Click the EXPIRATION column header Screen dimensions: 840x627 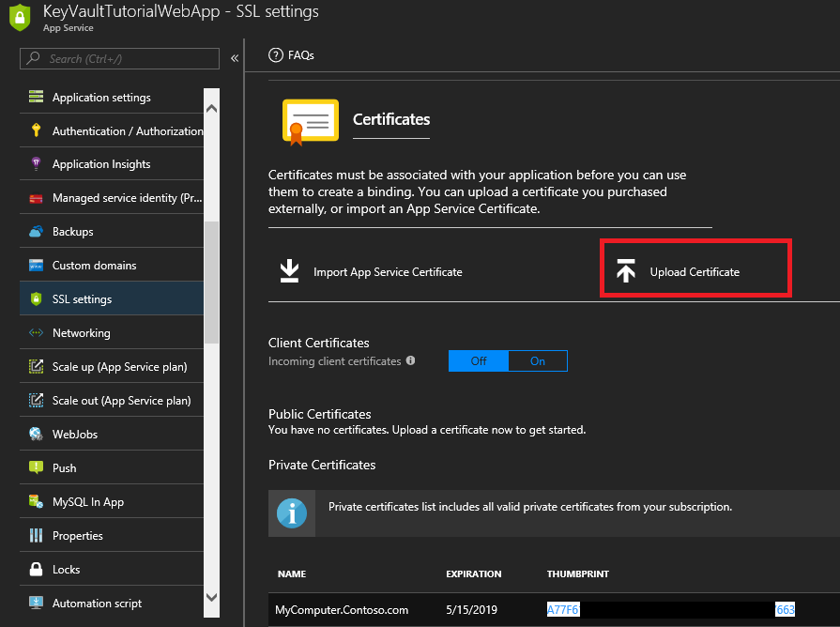coord(474,573)
